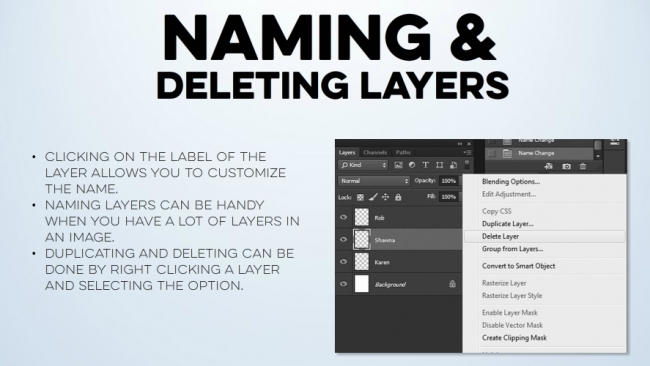The image size is (650, 366).
Task: Click the adjustment layer filter icon
Action: point(412,165)
